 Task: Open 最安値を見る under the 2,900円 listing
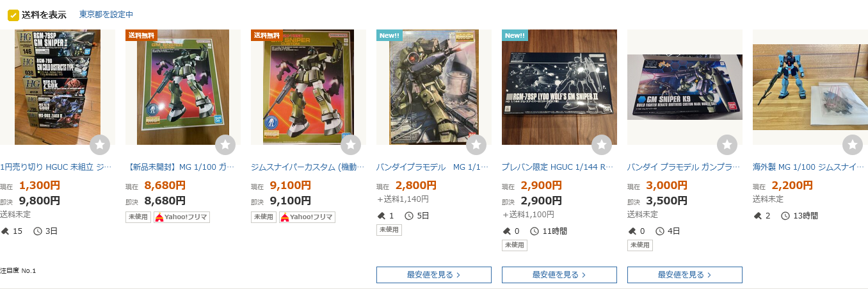point(559,275)
